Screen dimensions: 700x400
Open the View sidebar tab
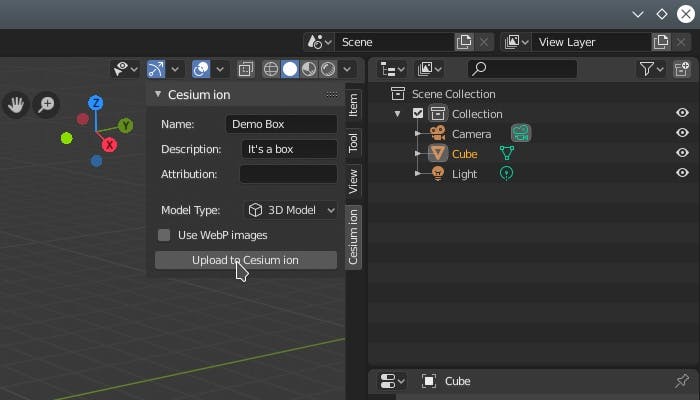[353, 181]
